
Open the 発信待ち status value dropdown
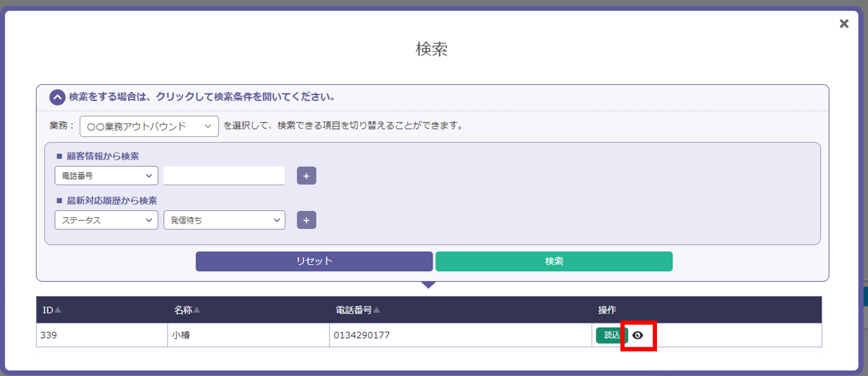(224, 220)
